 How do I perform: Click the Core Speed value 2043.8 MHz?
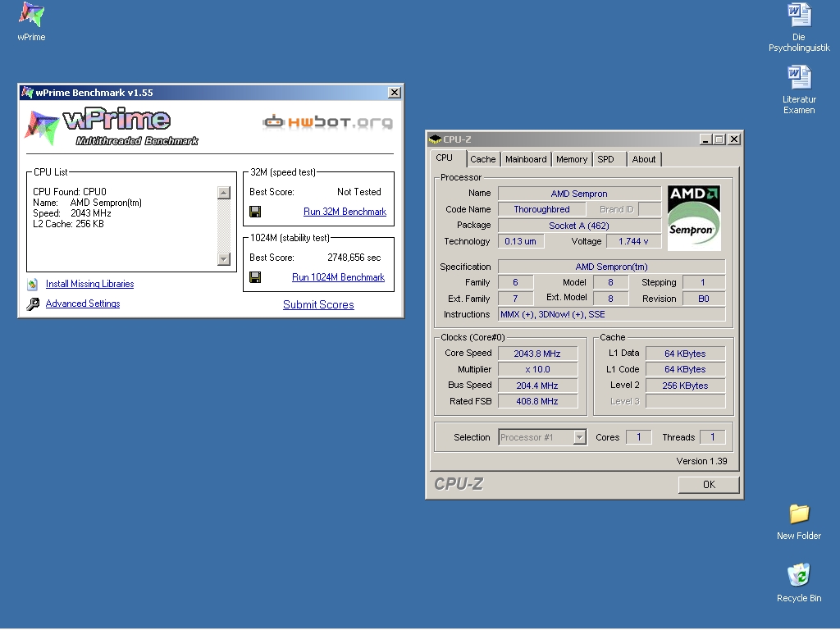point(537,354)
